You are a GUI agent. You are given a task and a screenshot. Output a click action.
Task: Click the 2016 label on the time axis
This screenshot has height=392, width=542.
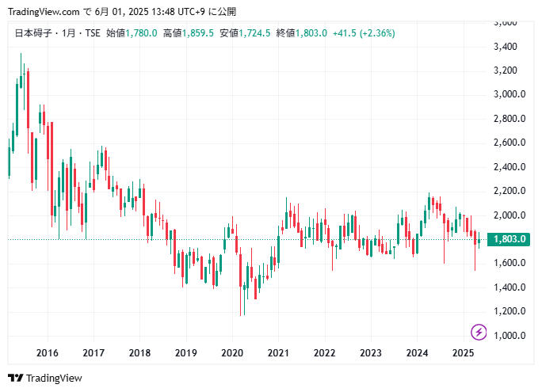pos(48,353)
